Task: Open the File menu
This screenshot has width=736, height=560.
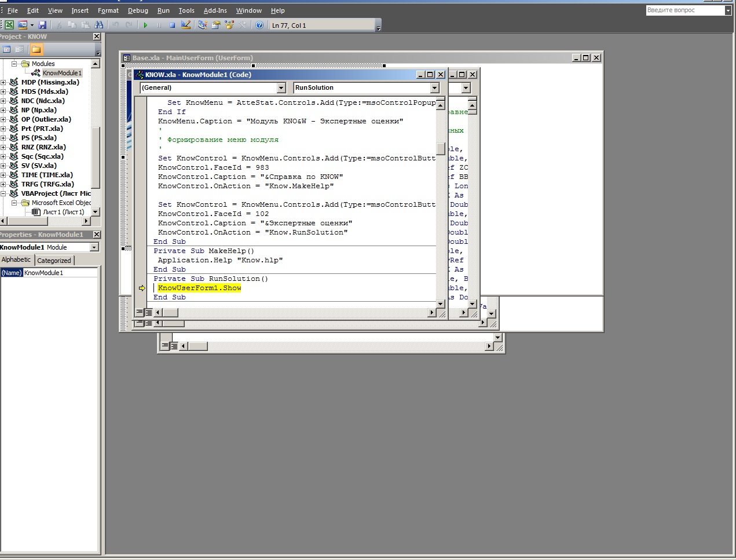Action: (13, 10)
